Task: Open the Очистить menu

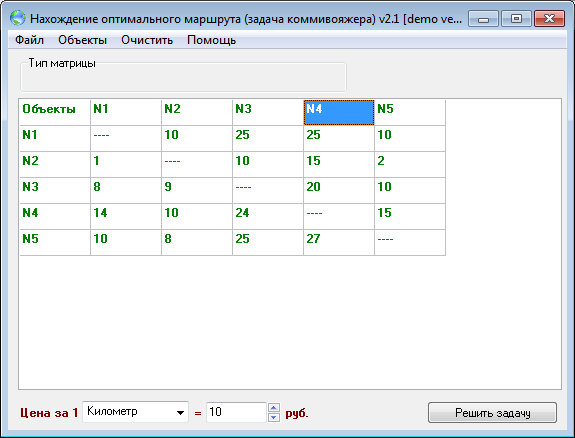Action: (147, 40)
